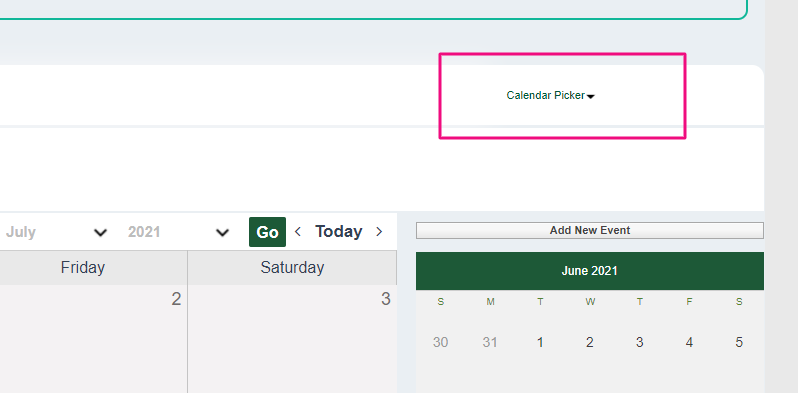
Task: Select the grayed-out 31 in mini calendar
Action: click(490, 342)
